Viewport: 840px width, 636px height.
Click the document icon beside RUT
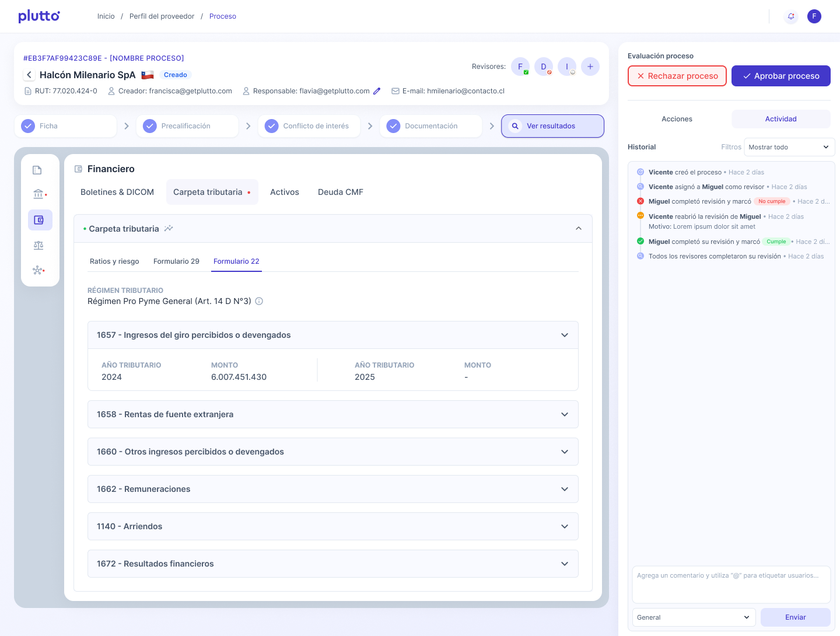pos(27,91)
